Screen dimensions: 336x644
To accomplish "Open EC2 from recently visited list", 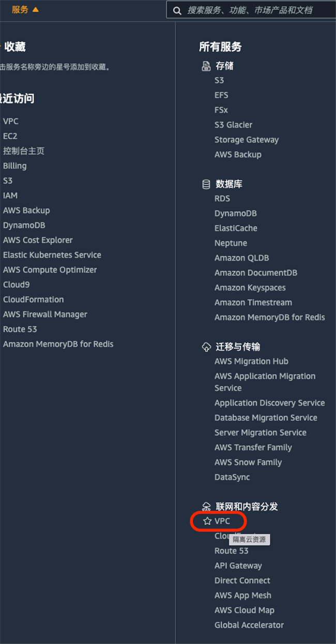I will (x=10, y=136).
